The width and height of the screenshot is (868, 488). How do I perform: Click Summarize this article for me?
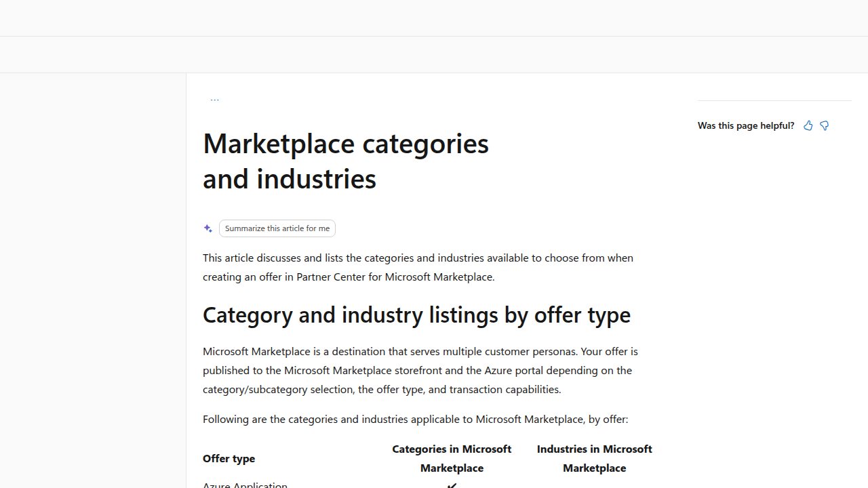pyautogui.click(x=277, y=228)
